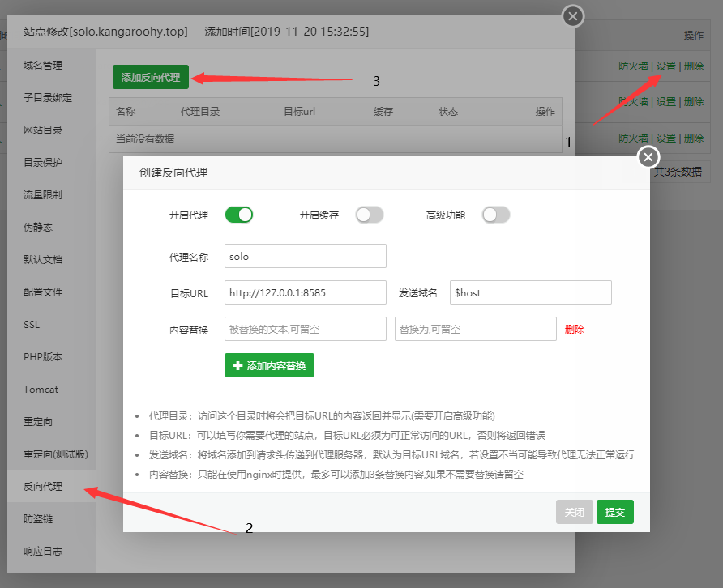Click the 发送域名 input field
Screen dimensions: 723x588
pyautogui.click(x=530, y=292)
